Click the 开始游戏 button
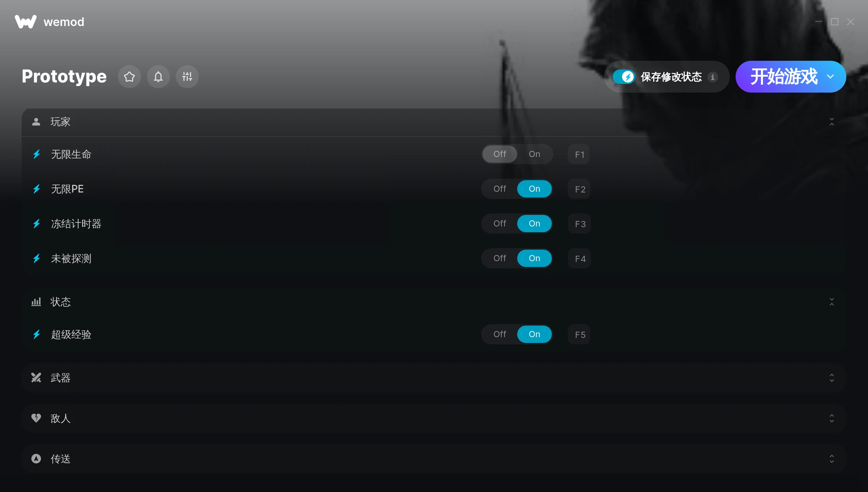This screenshot has height=492, width=868. 783,77
